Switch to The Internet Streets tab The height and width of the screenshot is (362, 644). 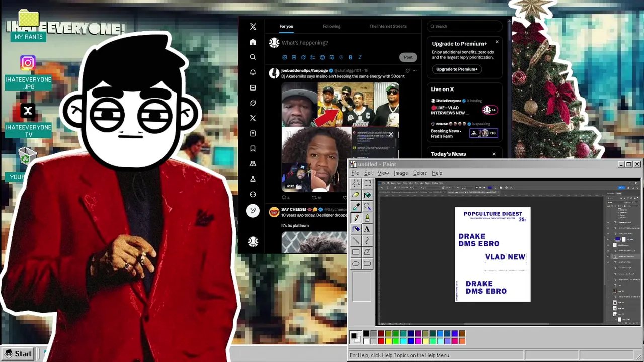click(x=388, y=26)
